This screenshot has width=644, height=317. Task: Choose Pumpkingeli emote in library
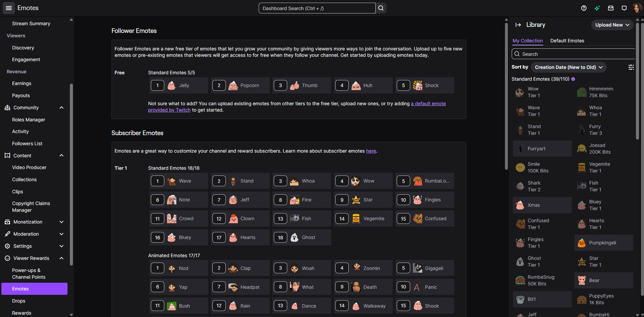click(604, 243)
